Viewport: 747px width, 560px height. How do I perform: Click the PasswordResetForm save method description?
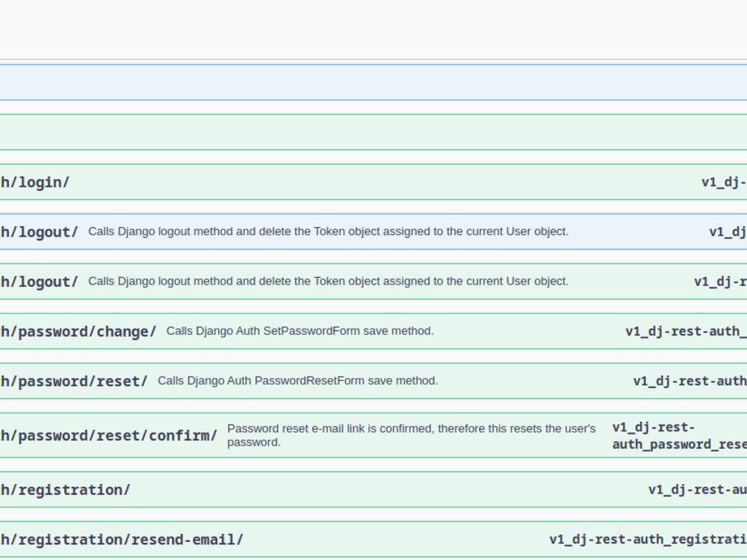point(297,380)
